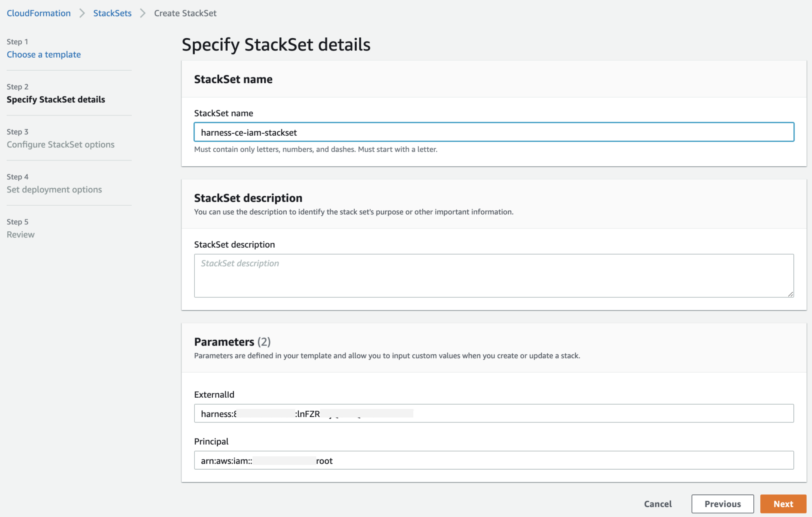Go to the StackSets breadcrumb link
Screen dimensions: 812x517
point(112,13)
